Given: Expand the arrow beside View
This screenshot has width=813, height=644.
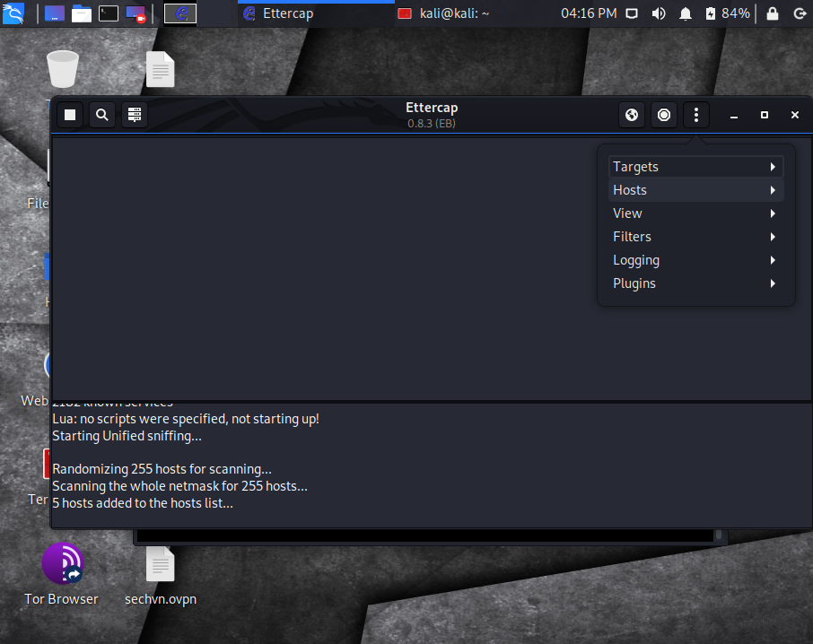Looking at the screenshot, I should click(x=773, y=213).
